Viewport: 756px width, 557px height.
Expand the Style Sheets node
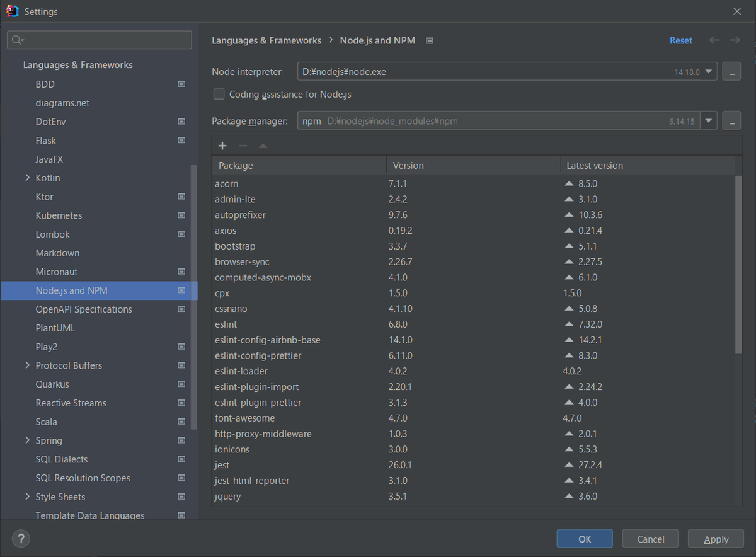(27, 497)
